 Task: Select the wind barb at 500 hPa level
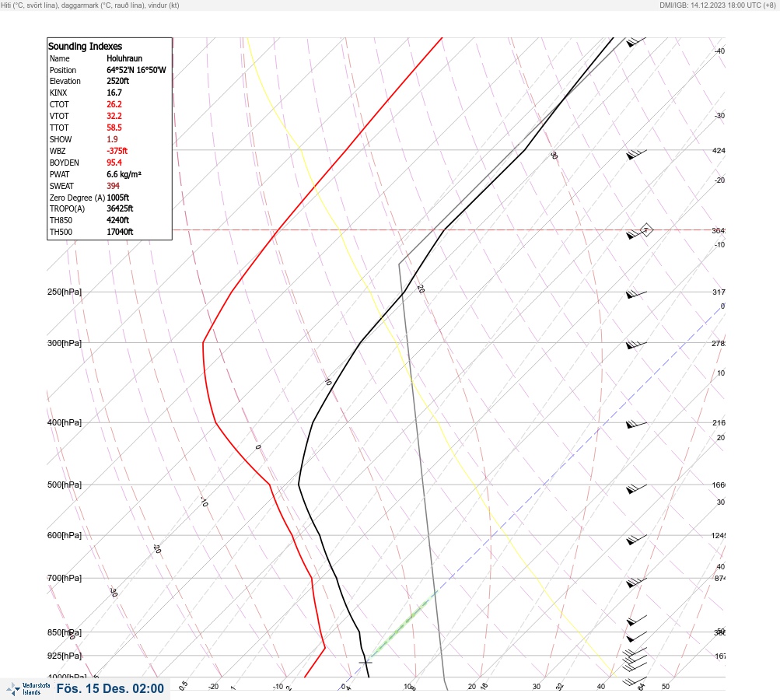click(x=636, y=488)
